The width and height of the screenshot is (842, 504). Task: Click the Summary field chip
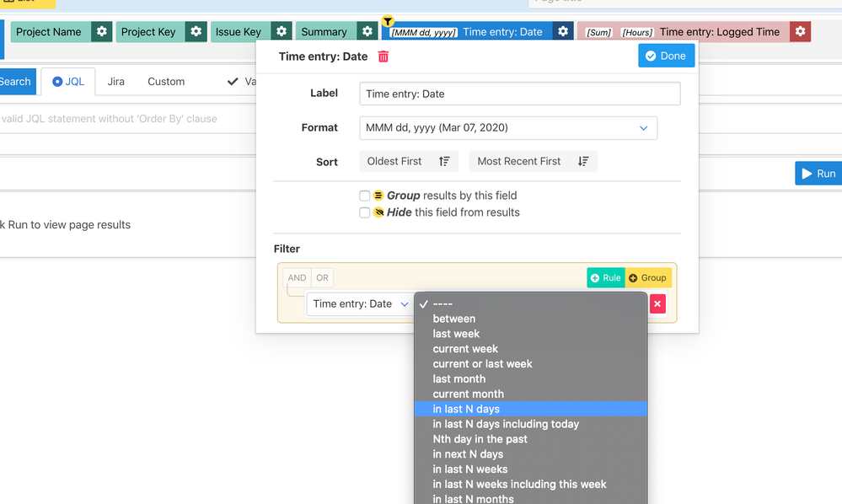(x=326, y=32)
